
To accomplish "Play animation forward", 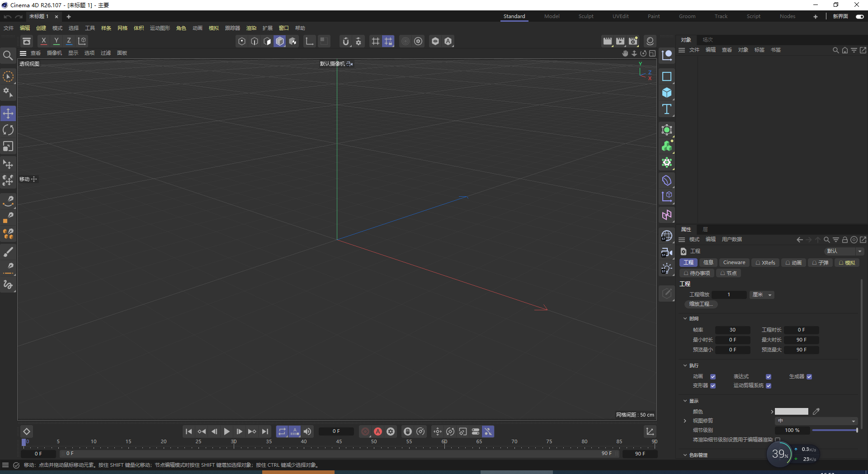I will (x=227, y=431).
